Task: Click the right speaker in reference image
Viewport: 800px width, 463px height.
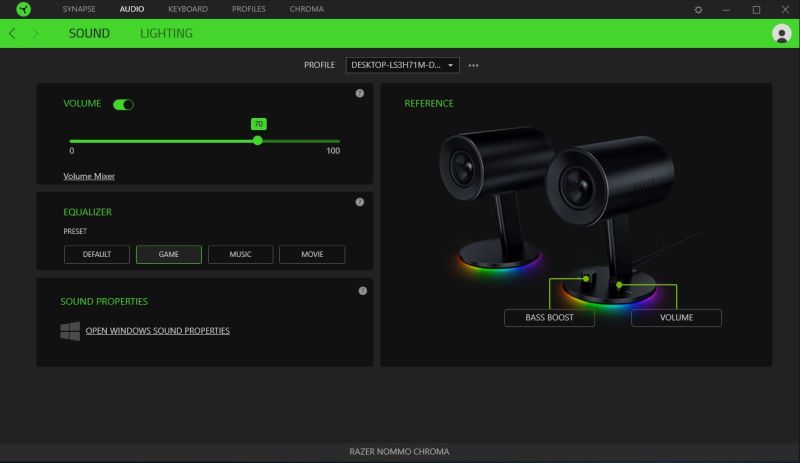Action: coord(610,220)
